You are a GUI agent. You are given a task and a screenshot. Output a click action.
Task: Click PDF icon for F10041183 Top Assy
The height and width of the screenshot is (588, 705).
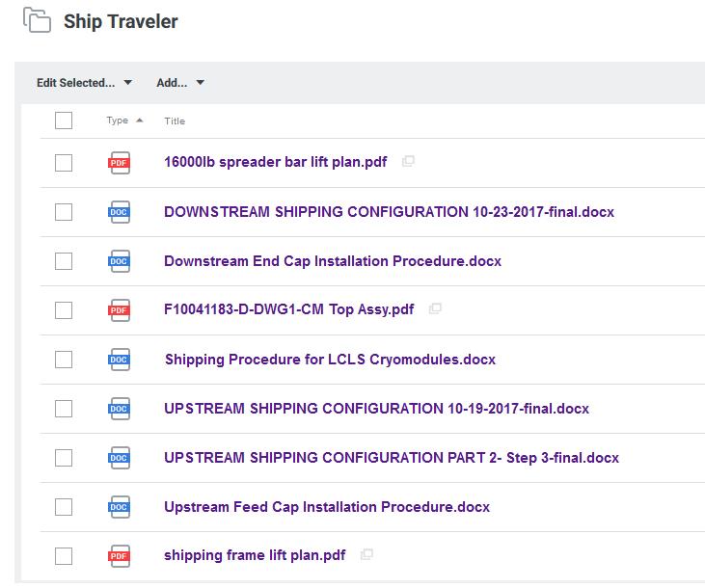[x=119, y=310]
